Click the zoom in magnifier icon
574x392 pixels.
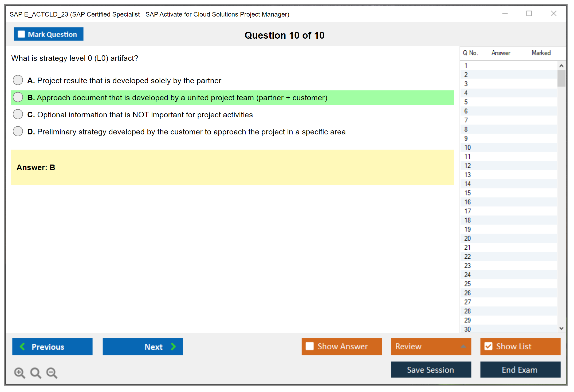pos(19,373)
